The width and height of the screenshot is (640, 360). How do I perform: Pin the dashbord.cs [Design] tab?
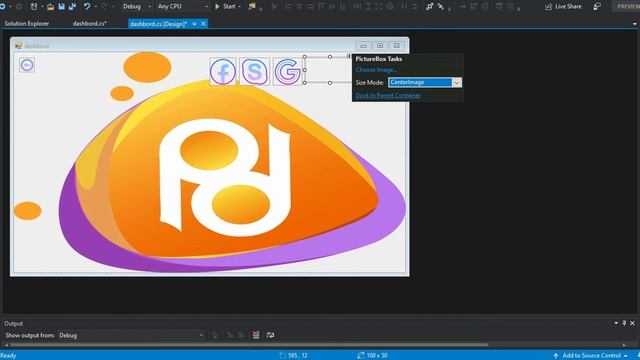click(194, 24)
